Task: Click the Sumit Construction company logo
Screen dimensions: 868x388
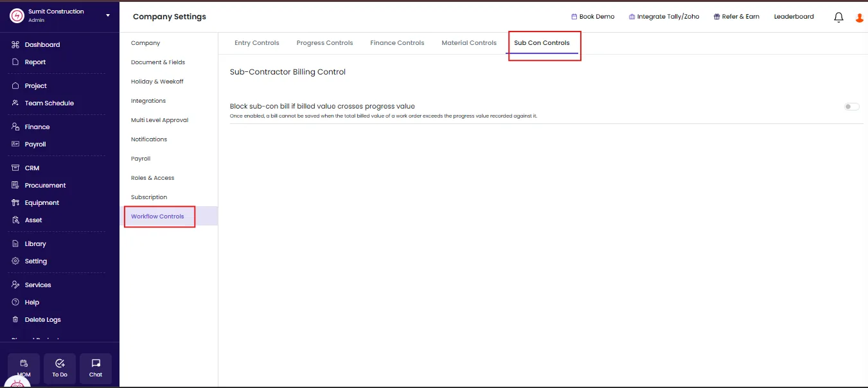Action: [x=17, y=15]
